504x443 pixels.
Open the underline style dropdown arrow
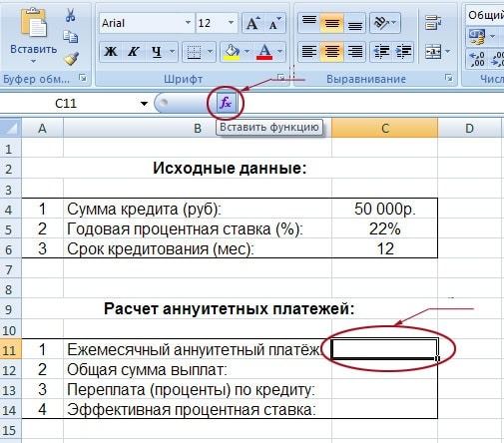click(172, 52)
